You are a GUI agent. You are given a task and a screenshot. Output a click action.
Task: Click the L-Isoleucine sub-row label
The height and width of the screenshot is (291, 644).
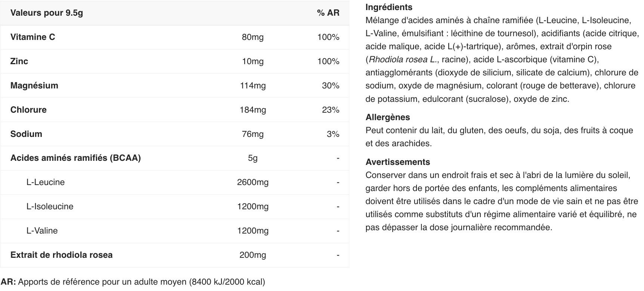point(50,206)
